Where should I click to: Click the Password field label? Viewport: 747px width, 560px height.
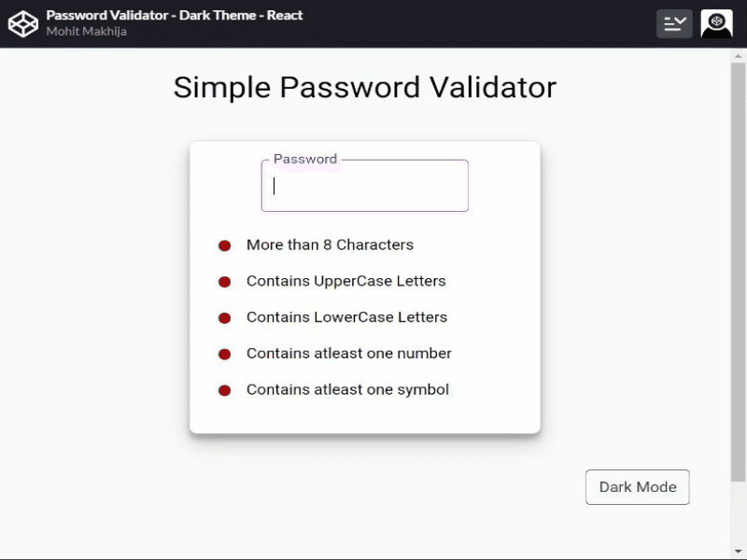coord(305,159)
